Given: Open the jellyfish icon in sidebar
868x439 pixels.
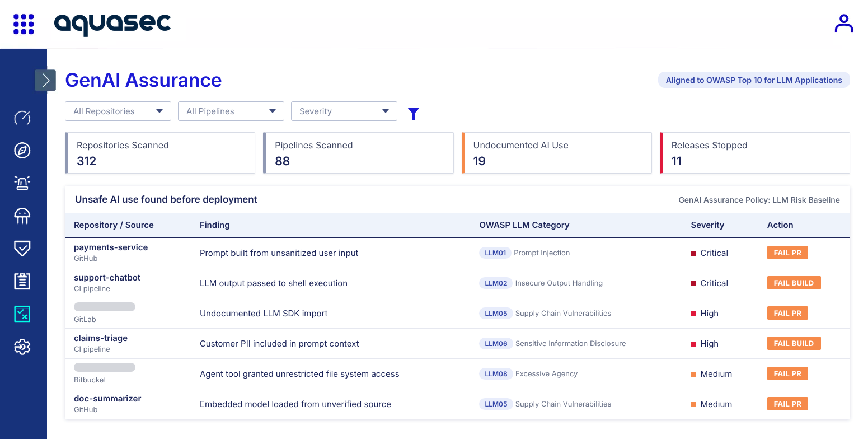Looking at the screenshot, I should 22,216.
